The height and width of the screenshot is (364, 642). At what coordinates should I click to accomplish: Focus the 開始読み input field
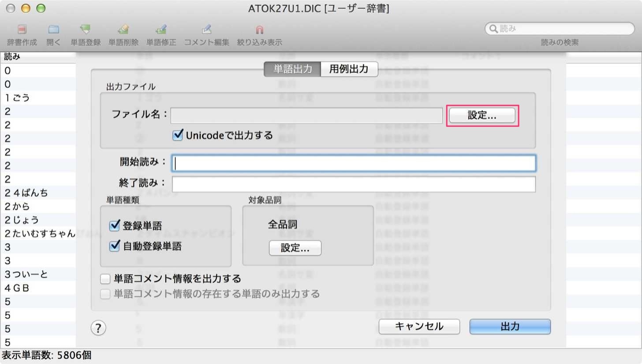(x=354, y=163)
